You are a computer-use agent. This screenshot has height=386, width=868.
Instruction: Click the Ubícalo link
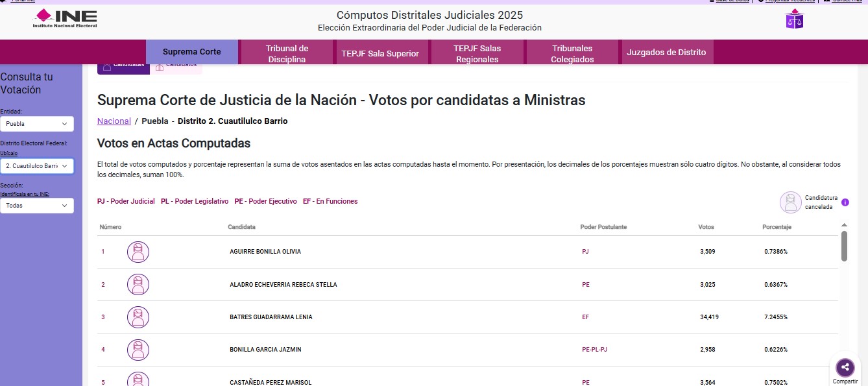click(9, 154)
